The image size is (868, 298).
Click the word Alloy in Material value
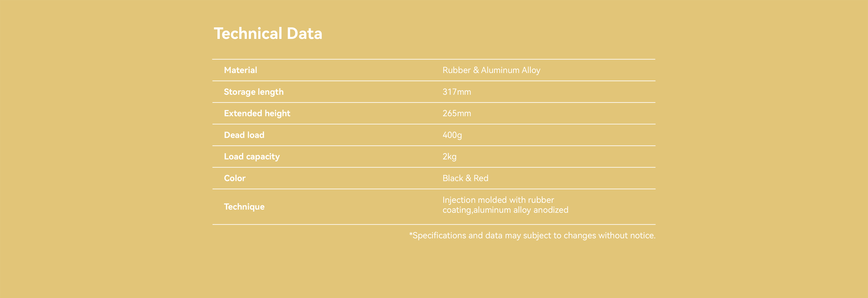[531, 70]
